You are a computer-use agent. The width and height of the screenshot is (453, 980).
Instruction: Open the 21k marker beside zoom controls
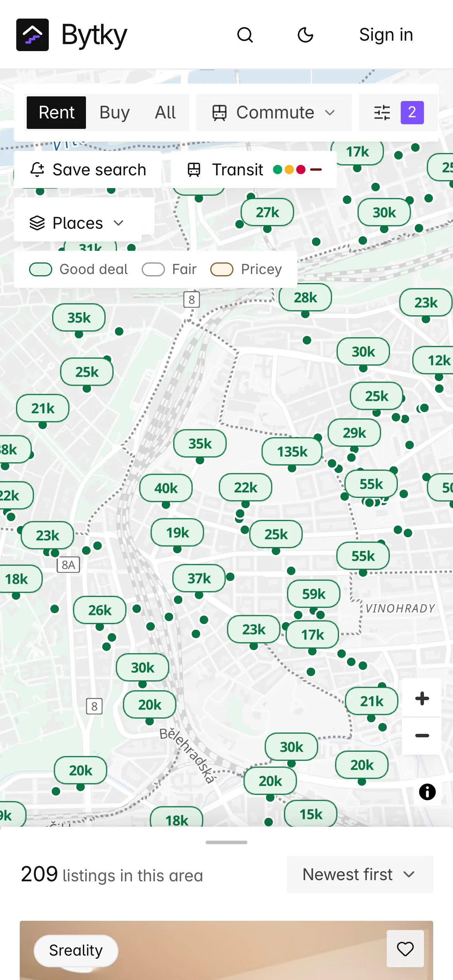[x=372, y=701]
